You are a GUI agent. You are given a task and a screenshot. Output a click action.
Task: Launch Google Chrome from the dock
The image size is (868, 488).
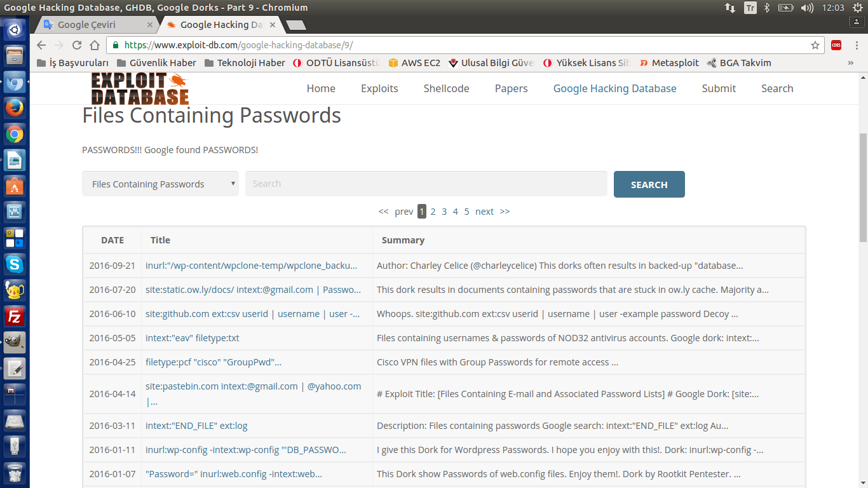[15, 134]
